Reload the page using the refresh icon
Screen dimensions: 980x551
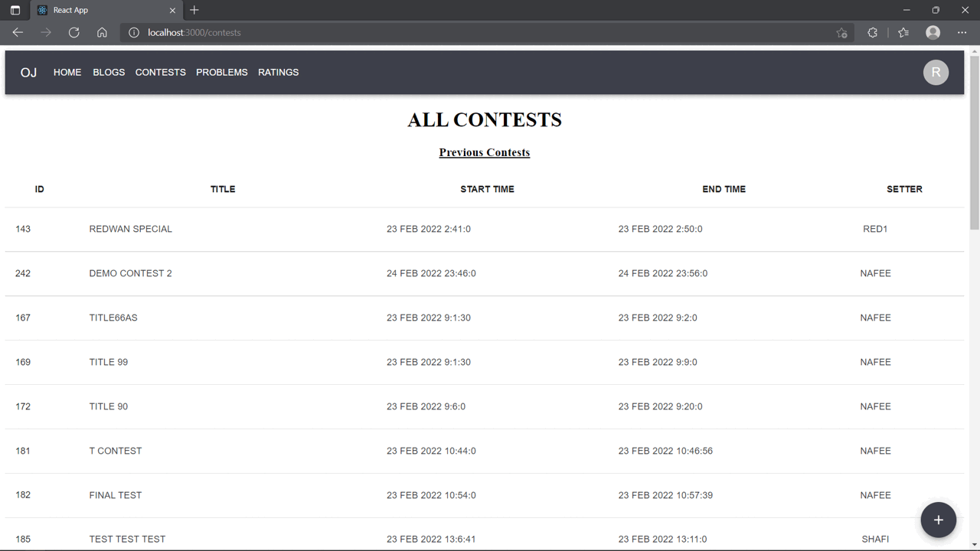click(73, 32)
